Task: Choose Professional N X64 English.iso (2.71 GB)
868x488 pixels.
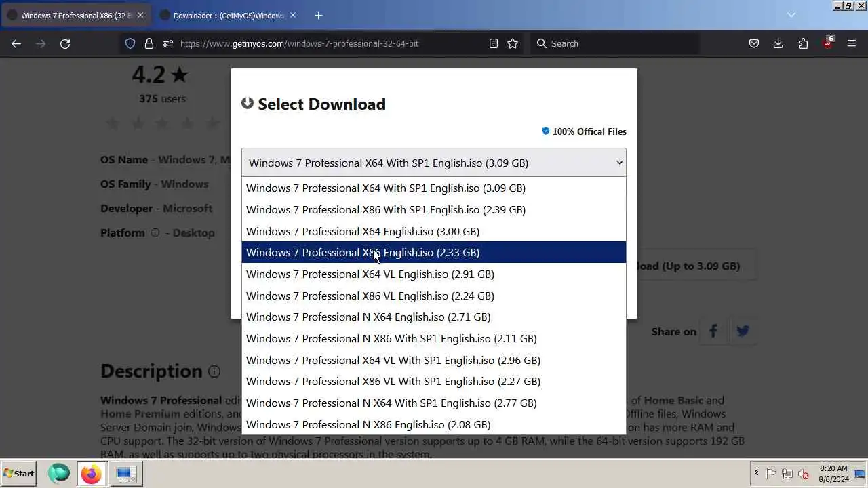Action: coord(434,317)
